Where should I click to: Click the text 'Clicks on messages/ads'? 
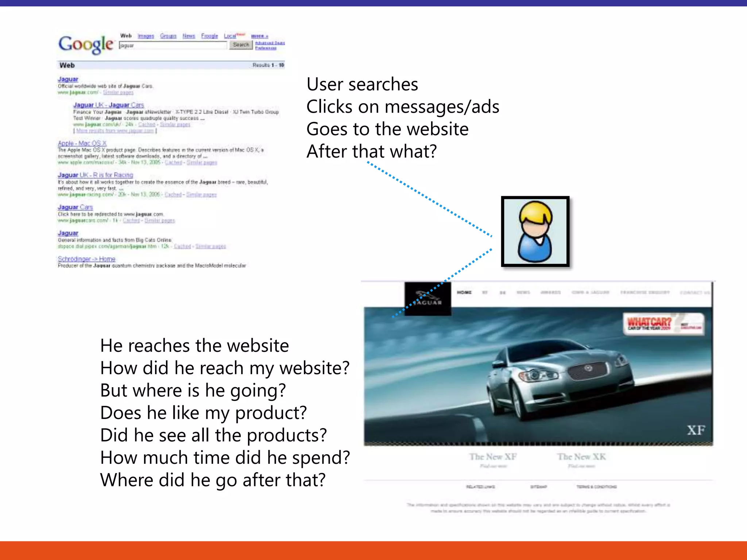point(403,107)
